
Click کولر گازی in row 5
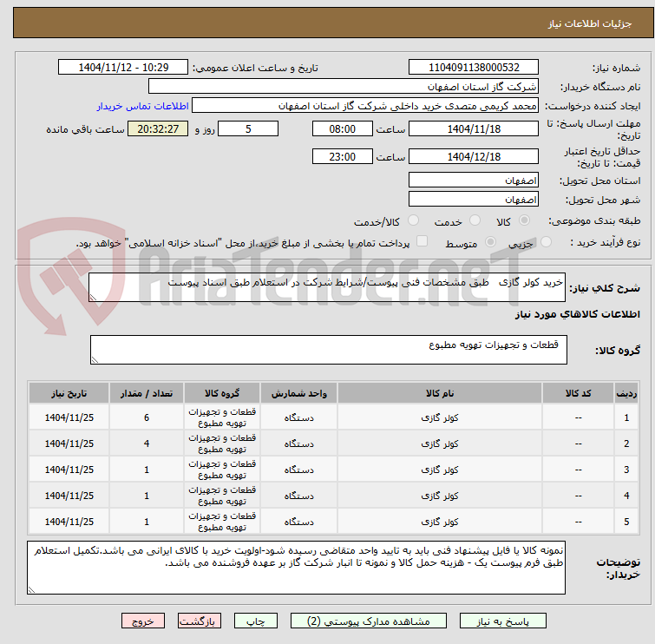click(x=440, y=522)
